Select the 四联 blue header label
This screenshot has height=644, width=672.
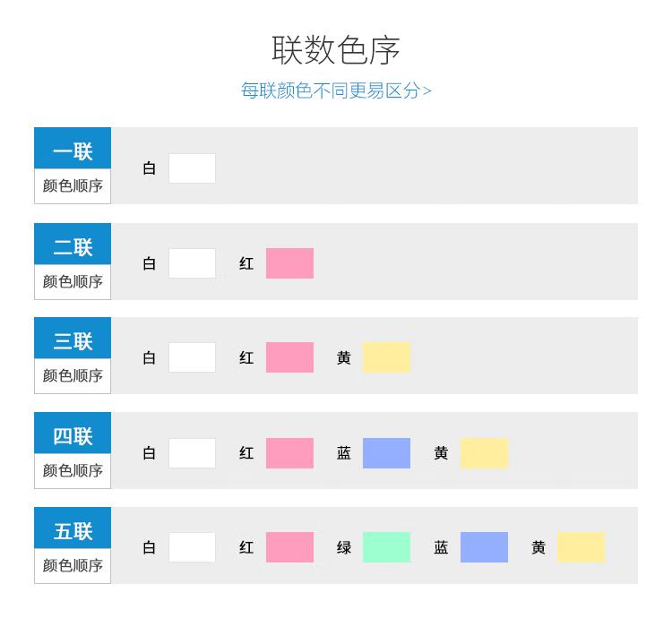click(73, 434)
